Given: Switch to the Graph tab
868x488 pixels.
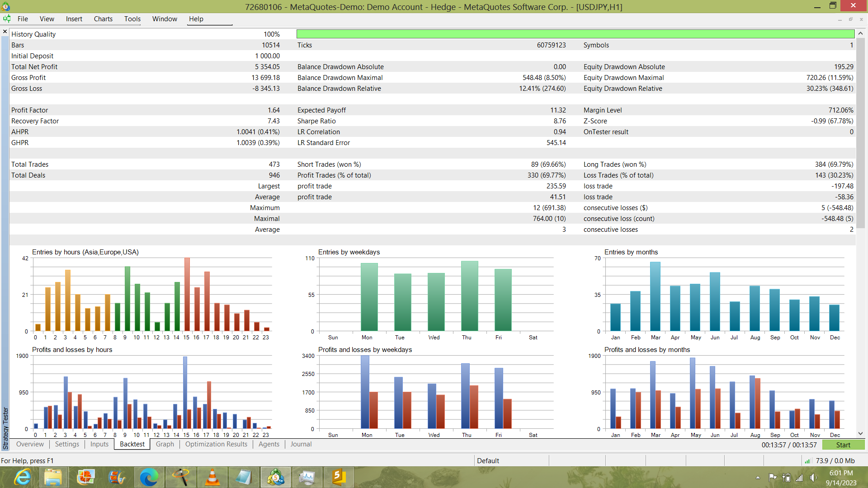Looking at the screenshot, I should point(165,444).
